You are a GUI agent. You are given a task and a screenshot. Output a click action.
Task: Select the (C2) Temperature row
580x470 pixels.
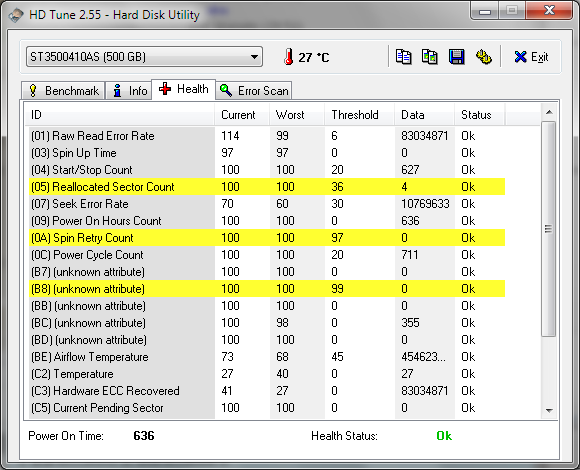(x=267, y=374)
